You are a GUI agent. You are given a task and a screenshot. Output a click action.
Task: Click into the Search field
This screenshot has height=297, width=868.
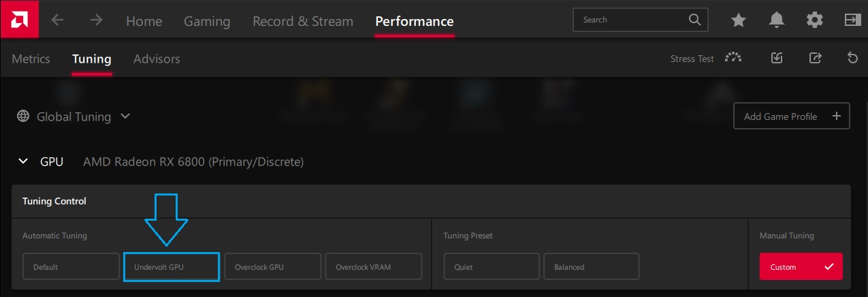pos(641,20)
